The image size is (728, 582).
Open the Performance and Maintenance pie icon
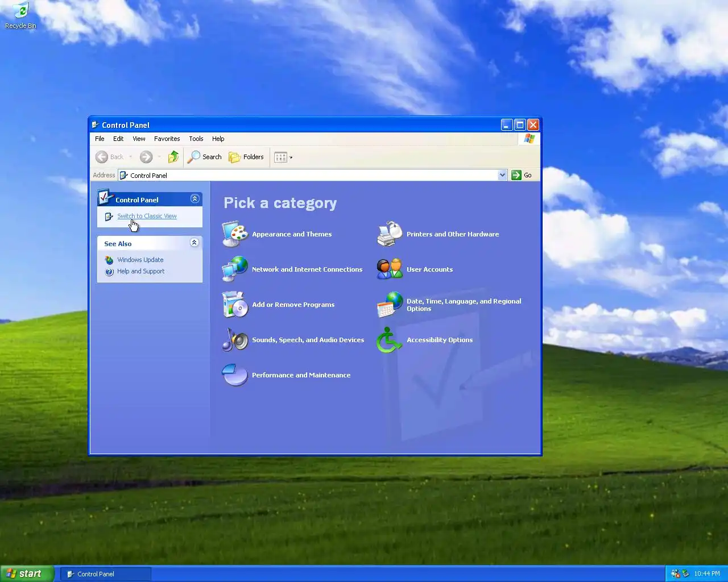(235, 375)
